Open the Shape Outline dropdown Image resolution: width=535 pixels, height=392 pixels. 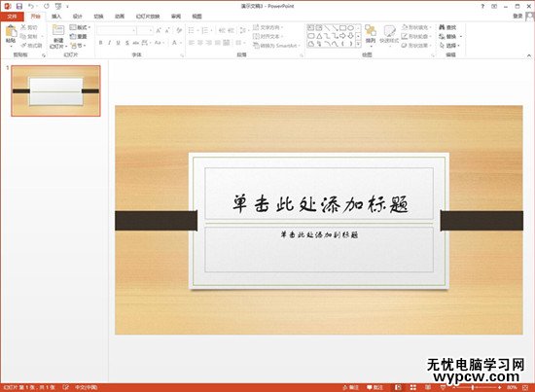416,36
